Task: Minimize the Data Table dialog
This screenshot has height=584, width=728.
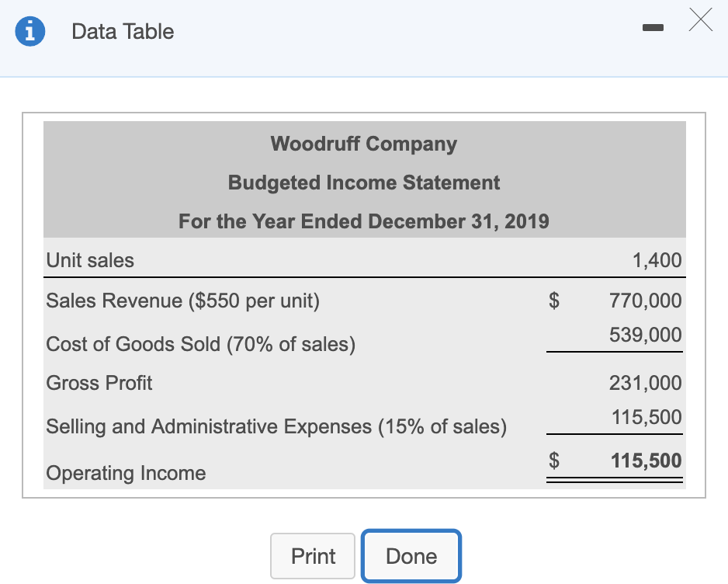Action: [x=654, y=29]
